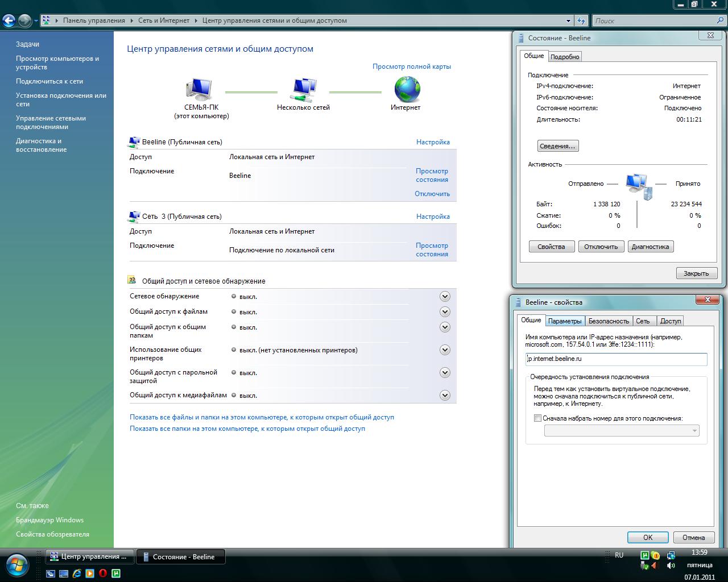Enable Сначала набрать номер checkbox
This screenshot has width=728, height=582.
(537, 418)
